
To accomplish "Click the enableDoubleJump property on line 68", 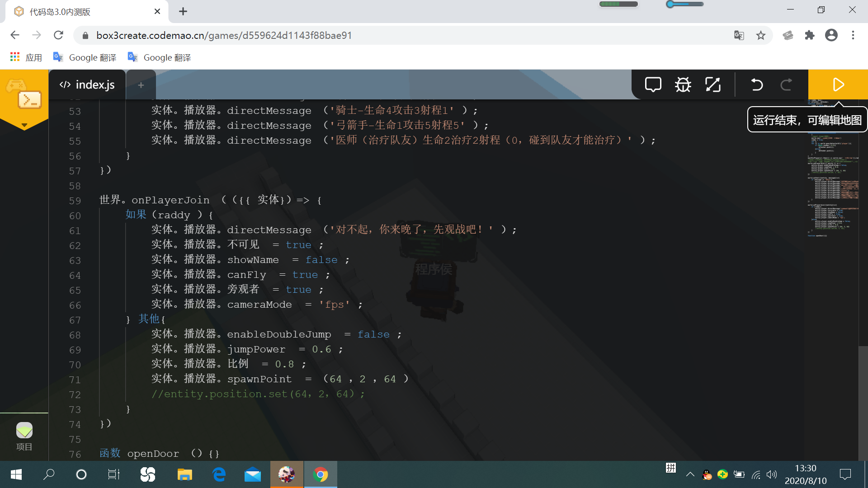I will click(x=279, y=334).
